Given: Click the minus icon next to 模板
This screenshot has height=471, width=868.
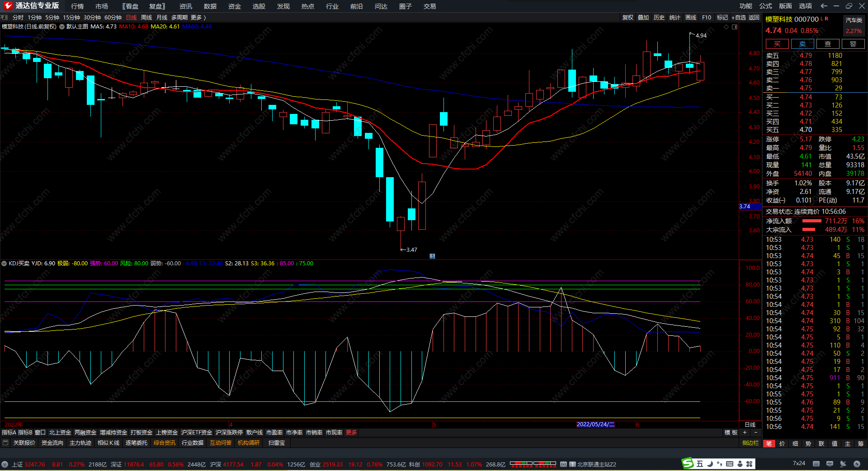Looking at the screenshot, I should tap(755, 433).
